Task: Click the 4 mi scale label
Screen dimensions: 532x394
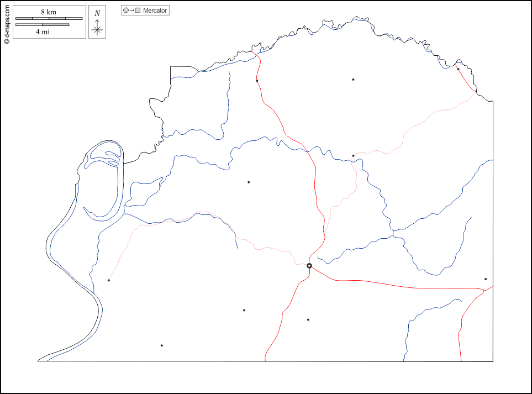Action: (43, 32)
